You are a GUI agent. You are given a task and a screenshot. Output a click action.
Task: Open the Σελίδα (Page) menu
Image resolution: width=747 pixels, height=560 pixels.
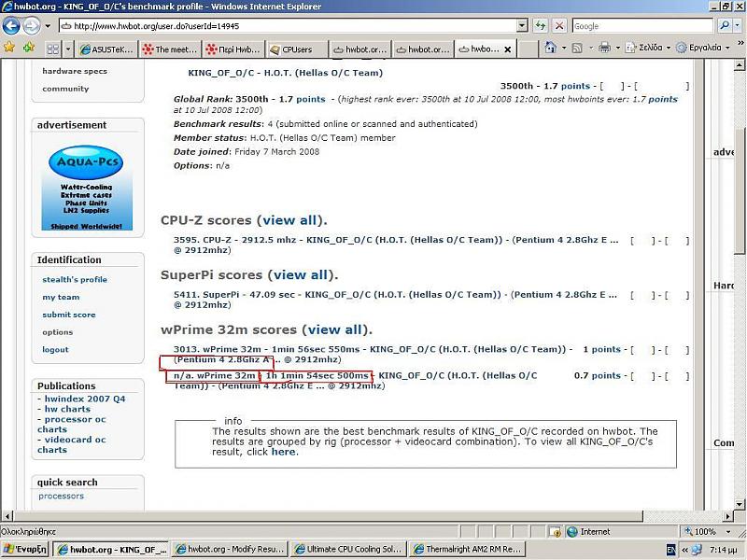648,48
